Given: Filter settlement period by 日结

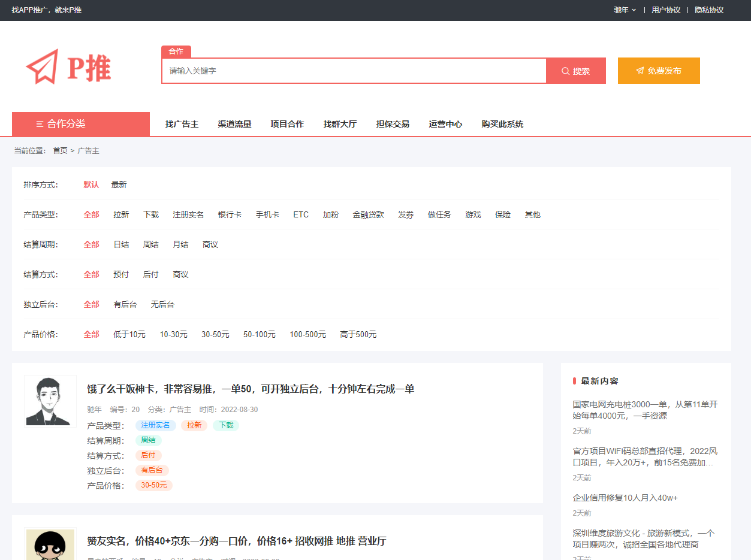Looking at the screenshot, I should click(121, 244).
